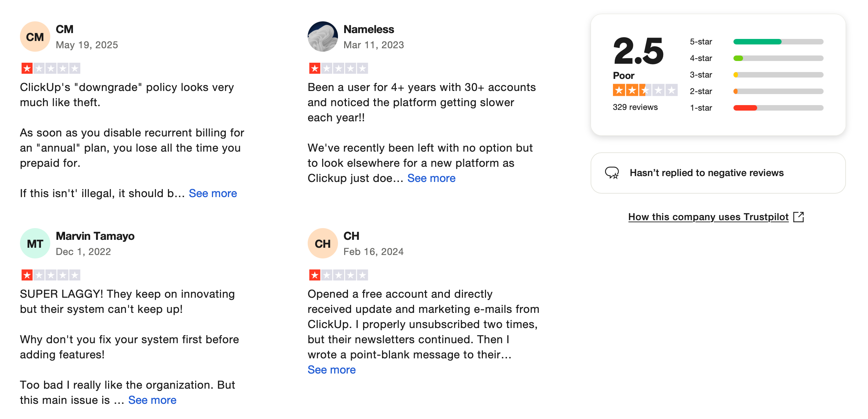
Task: Click the Hasn't replied to negative reviews box
Action: [718, 173]
